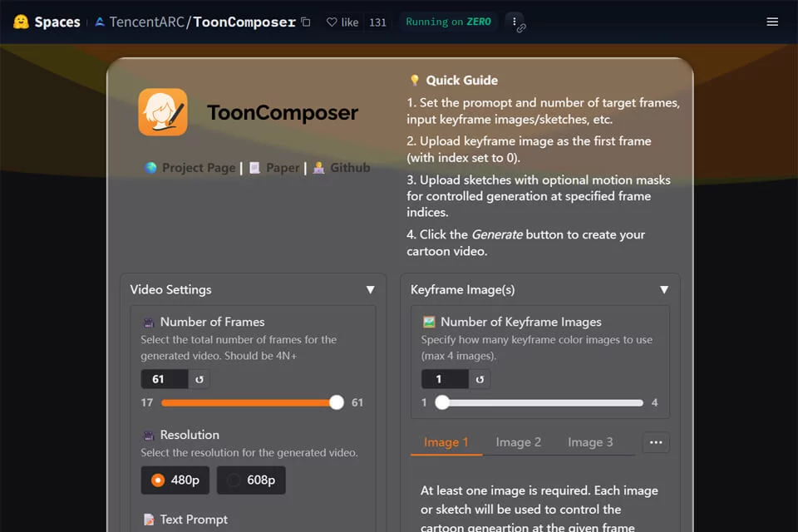Screen dimensions: 798x532
Task: Reset the Number of Keyframe Images value
Action: coord(480,379)
